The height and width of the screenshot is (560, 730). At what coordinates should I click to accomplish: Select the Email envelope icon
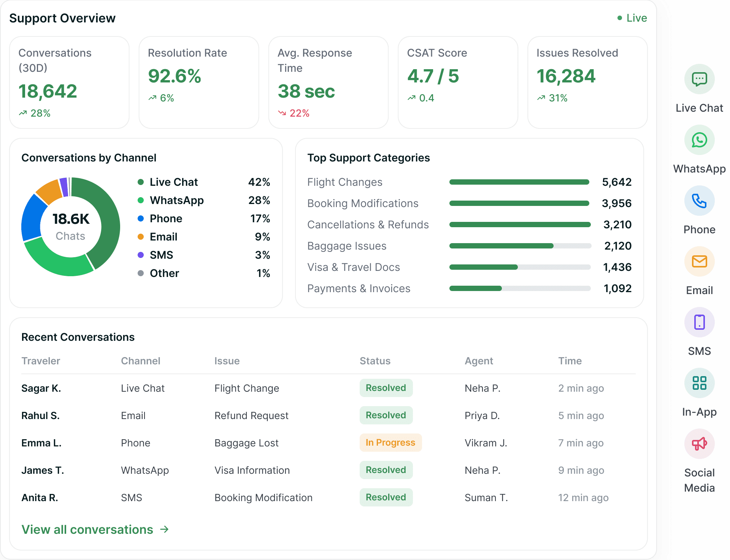pyautogui.click(x=699, y=261)
